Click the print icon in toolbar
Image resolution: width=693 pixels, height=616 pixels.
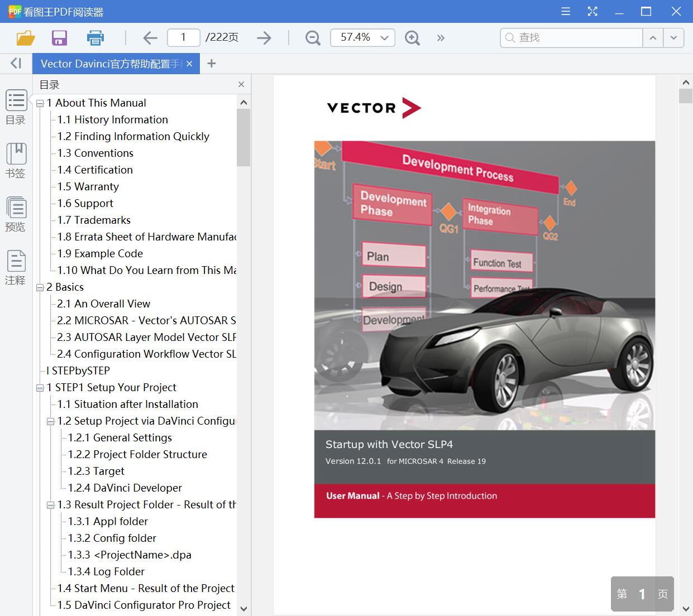[95, 38]
